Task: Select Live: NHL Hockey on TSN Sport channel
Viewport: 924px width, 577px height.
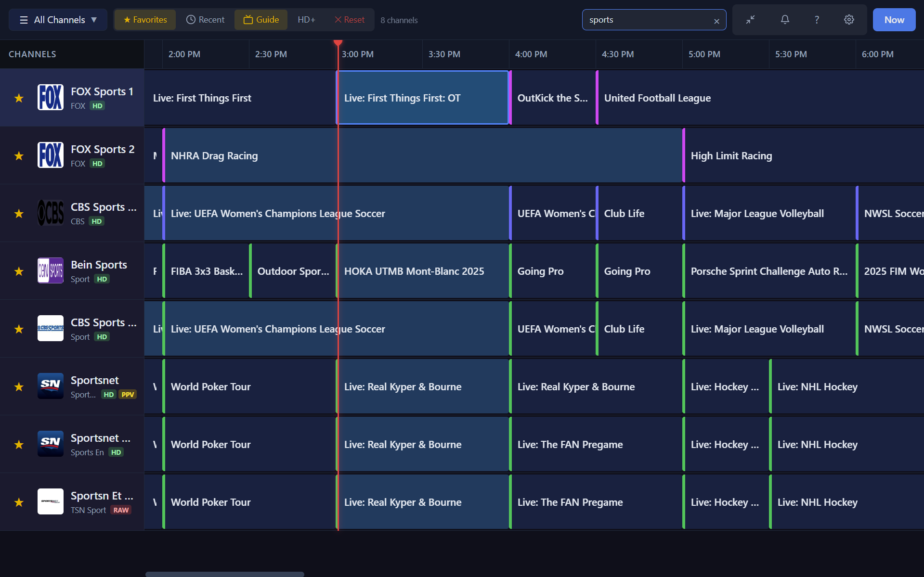Action: click(846, 502)
